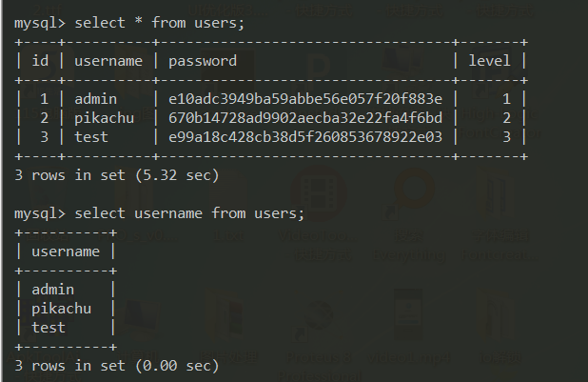Screen dimensions: 588x382
Task: Click the 'id' column header
Action: point(40,61)
